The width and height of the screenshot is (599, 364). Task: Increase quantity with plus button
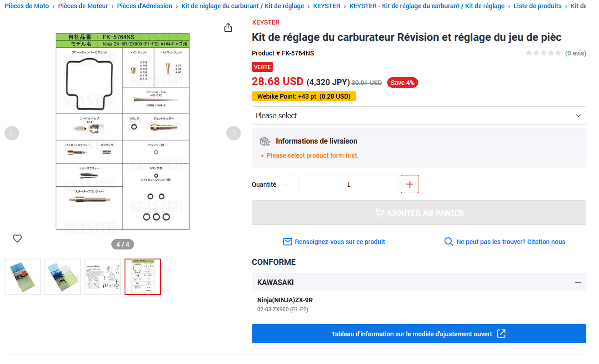pos(410,184)
